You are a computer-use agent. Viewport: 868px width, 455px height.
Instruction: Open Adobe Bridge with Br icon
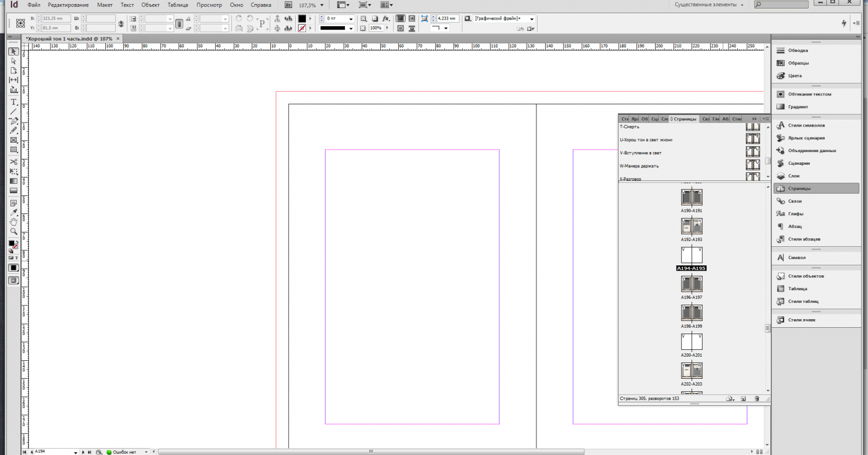click(x=288, y=5)
